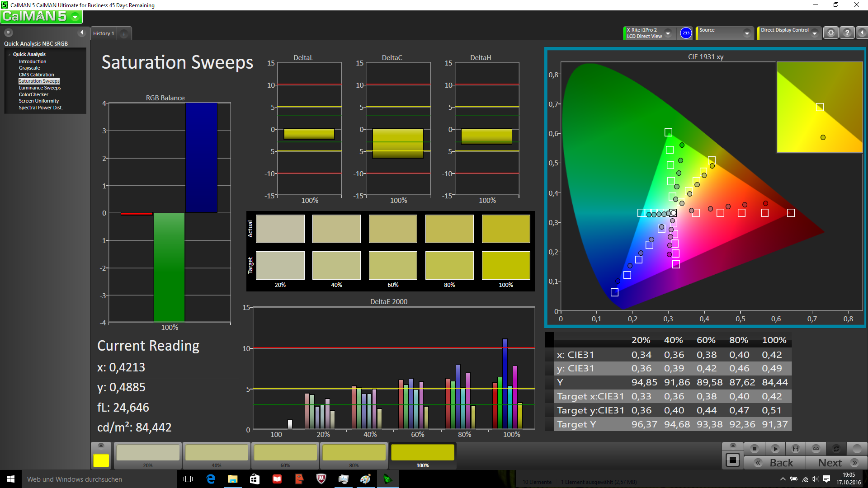Image resolution: width=868 pixels, height=488 pixels.
Task: Click the play read-series icon
Action: pos(775,449)
